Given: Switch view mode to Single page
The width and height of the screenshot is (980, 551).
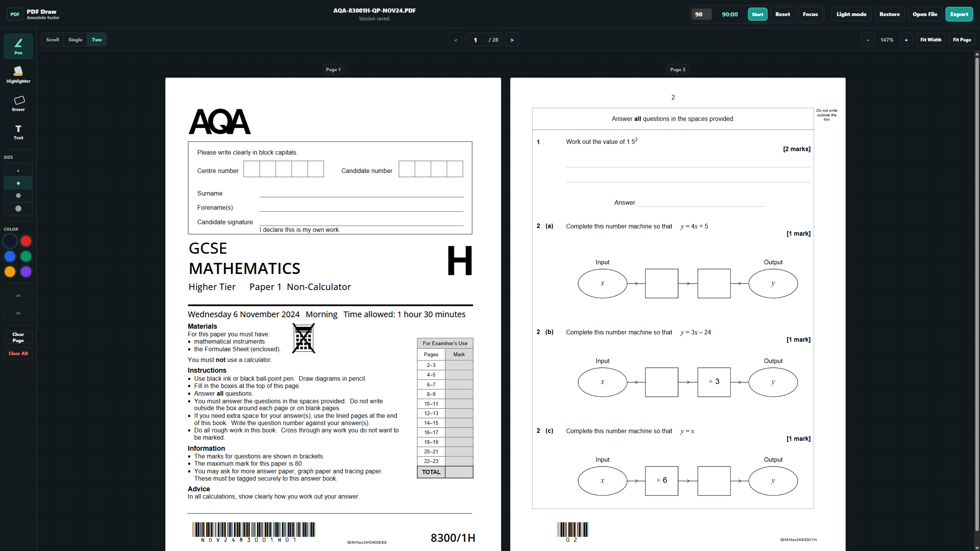Looking at the screenshot, I should tap(75, 39).
